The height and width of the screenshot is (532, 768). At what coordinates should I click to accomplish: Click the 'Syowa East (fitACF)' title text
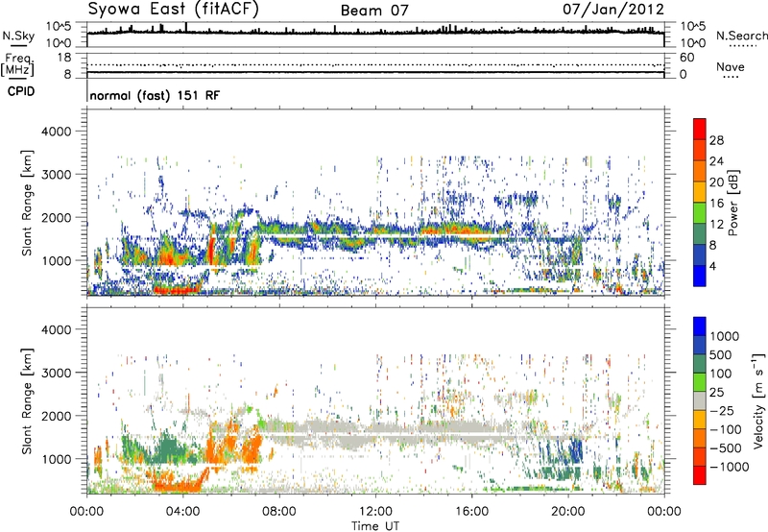click(174, 9)
